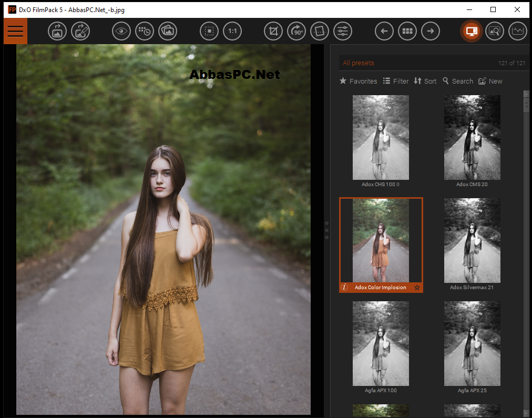This screenshot has width=532, height=418.
Task: Select the fit-to-screen zoom icon
Action: [x=209, y=31]
